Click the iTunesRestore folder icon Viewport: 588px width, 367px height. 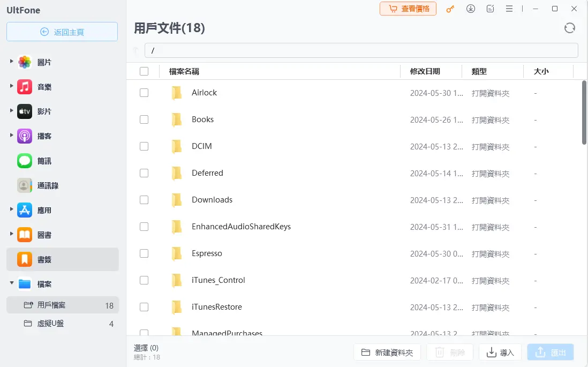pos(177,308)
